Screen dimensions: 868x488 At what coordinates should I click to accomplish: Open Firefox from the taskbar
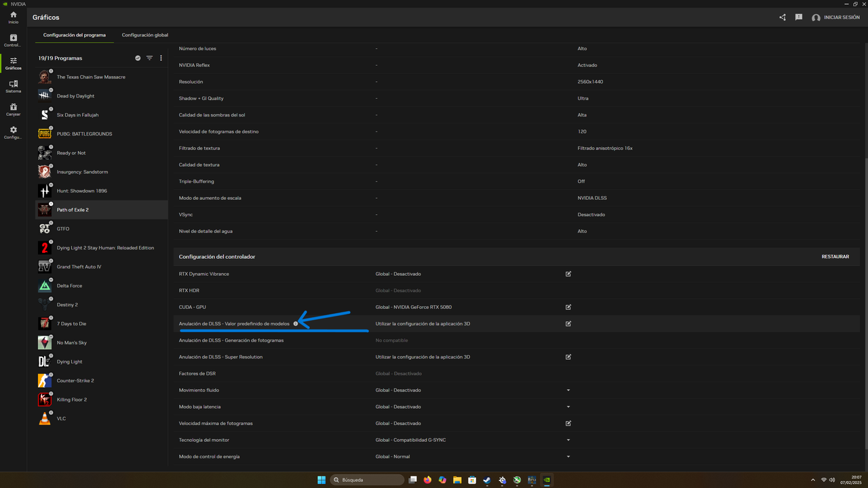427,480
